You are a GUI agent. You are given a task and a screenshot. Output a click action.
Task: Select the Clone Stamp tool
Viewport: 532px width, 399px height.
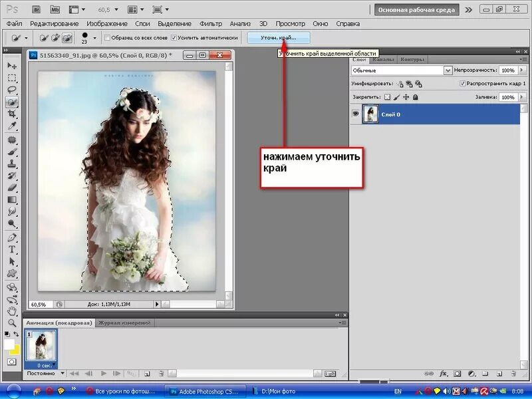[12, 164]
